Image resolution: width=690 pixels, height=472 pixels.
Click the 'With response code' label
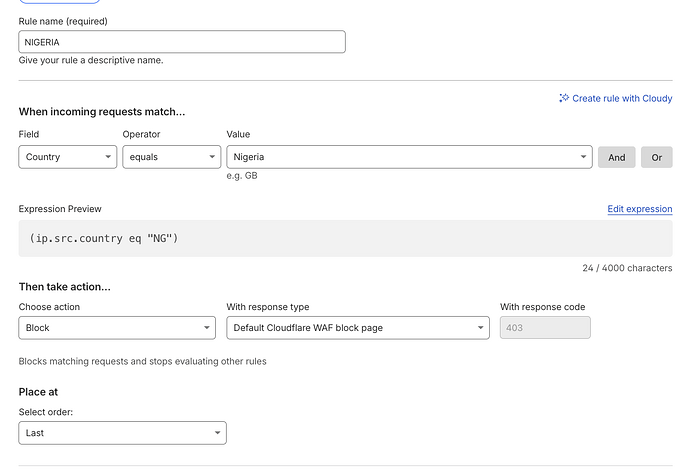[x=543, y=307]
